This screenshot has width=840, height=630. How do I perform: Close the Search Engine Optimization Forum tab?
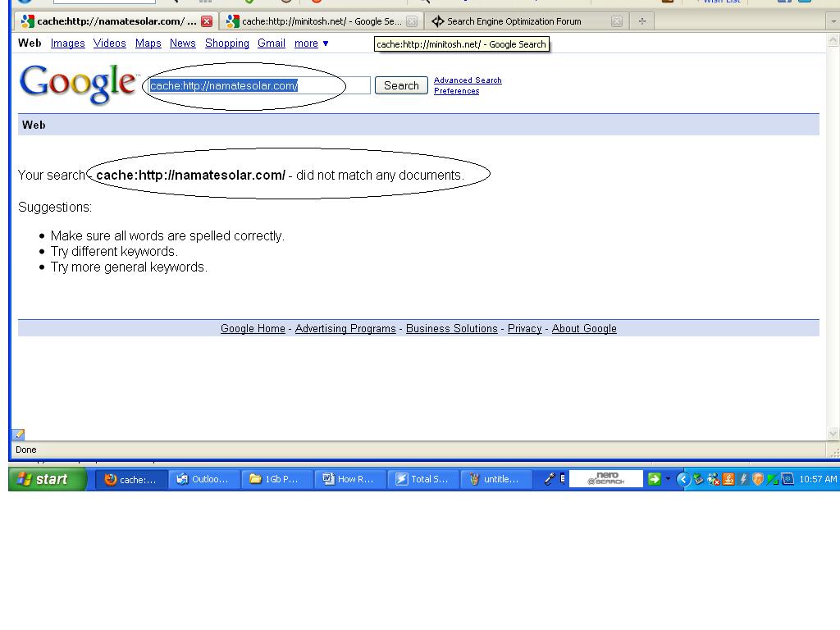(x=617, y=21)
